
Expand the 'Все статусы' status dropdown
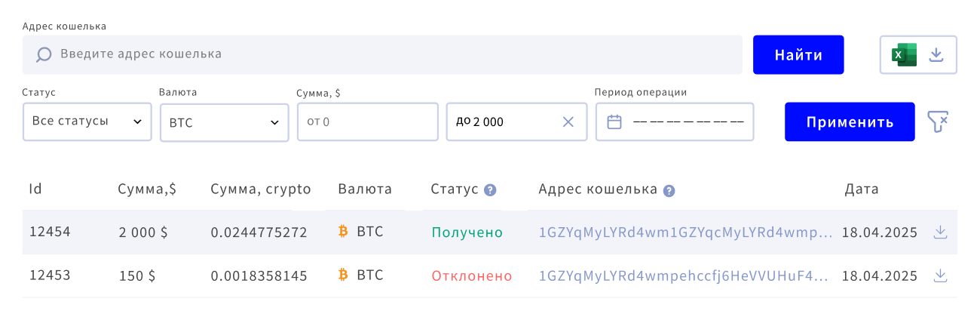87,122
